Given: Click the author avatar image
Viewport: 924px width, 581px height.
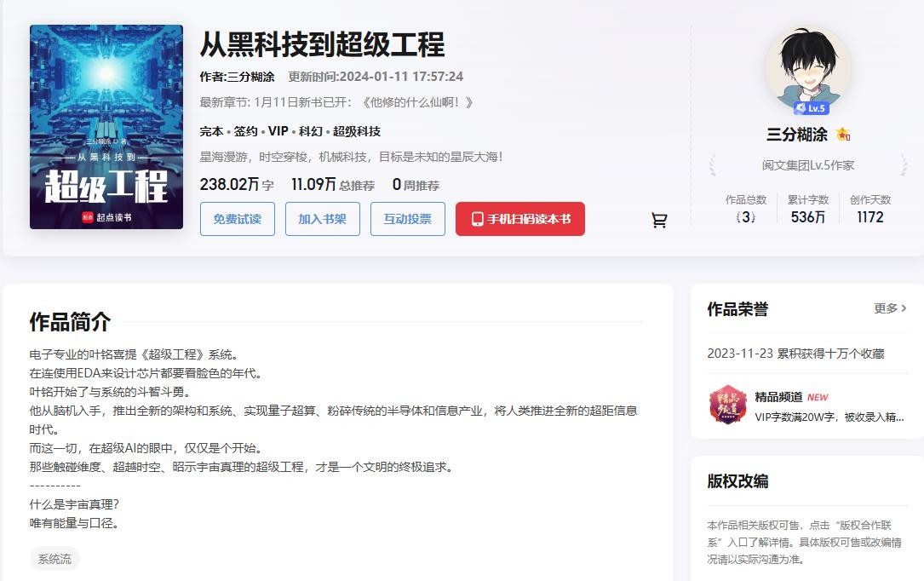Looking at the screenshot, I should pos(807,67).
